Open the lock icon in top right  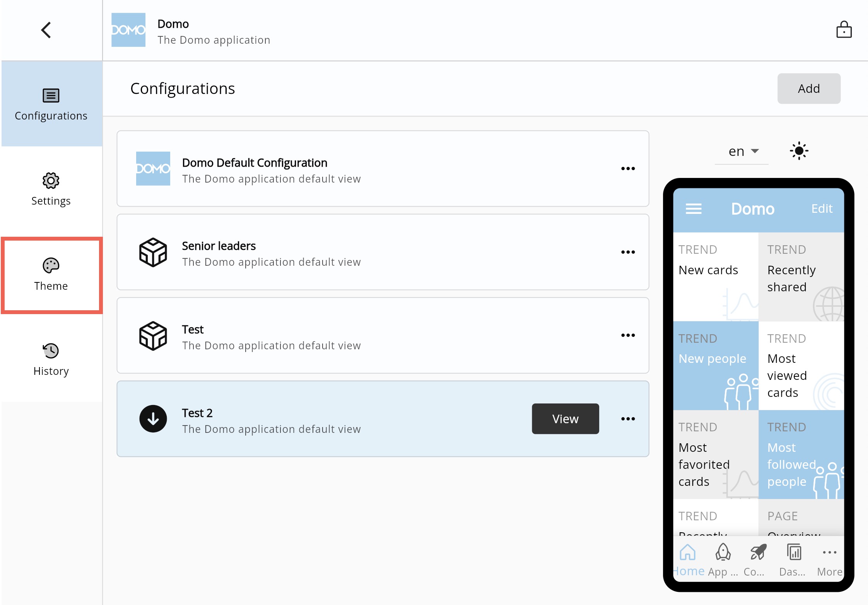(844, 29)
